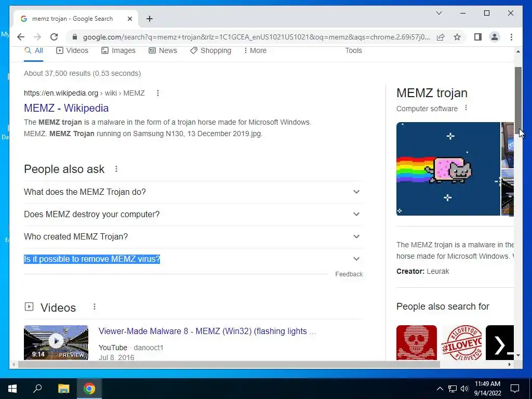532x399 pixels.
Task: Open the More search filters menu
Action: (255, 50)
